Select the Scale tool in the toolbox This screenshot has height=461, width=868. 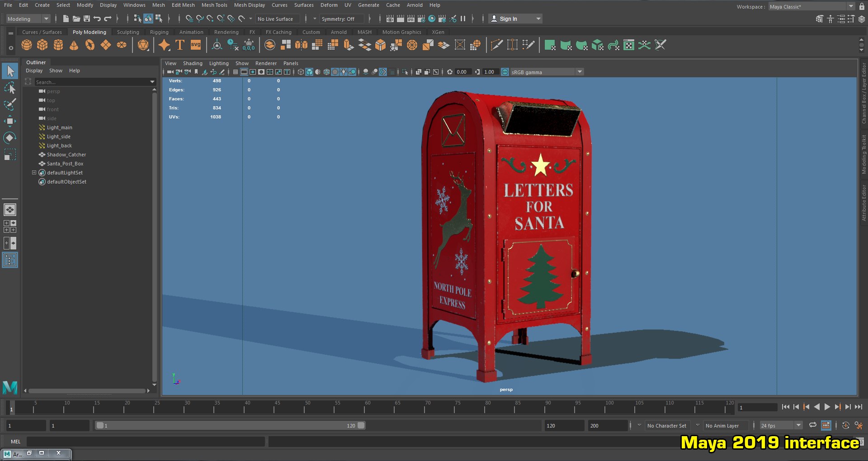(x=10, y=155)
